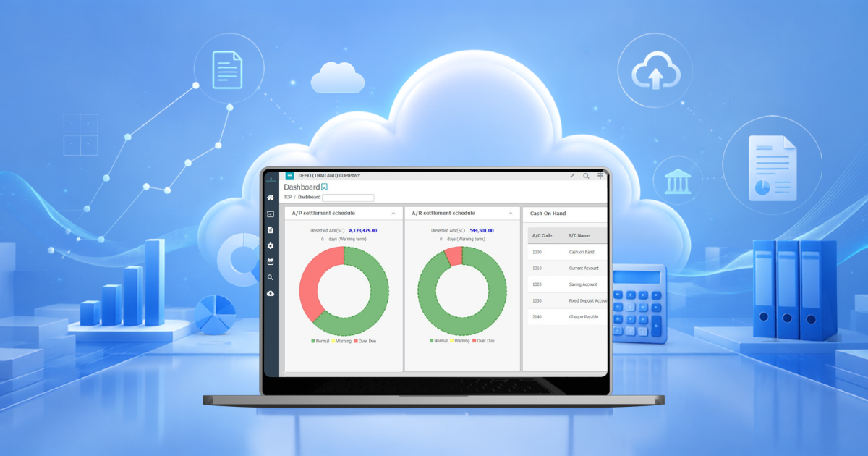Click the A/R Warning legend swatch
Image resolution: width=868 pixels, height=456 pixels.
(x=451, y=341)
